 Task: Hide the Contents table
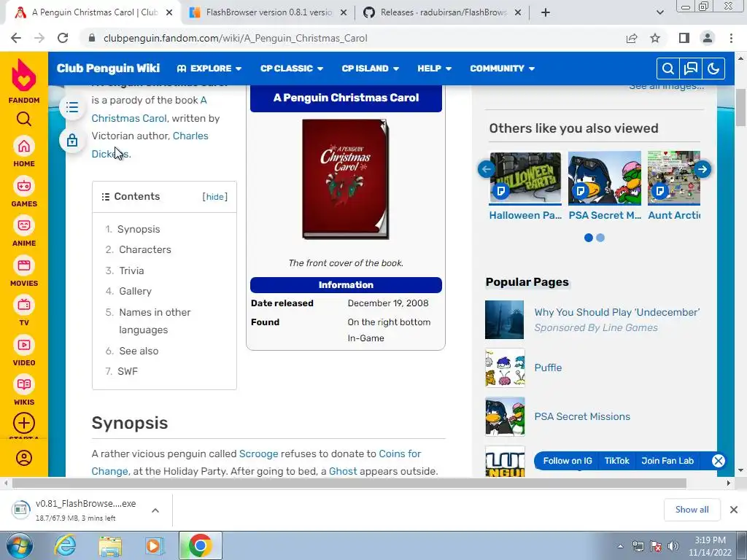(215, 197)
